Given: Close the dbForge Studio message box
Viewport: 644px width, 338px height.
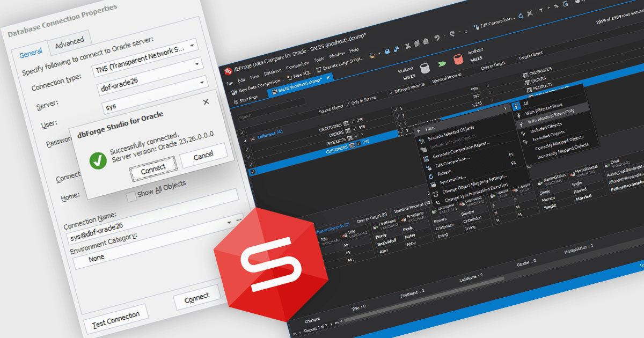Looking at the screenshot, I should [x=206, y=101].
